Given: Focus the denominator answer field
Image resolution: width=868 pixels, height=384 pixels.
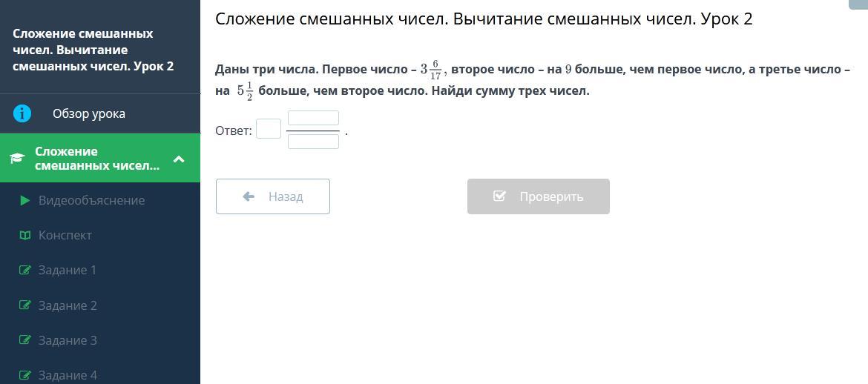Looking at the screenshot, I should coord(313,142).
